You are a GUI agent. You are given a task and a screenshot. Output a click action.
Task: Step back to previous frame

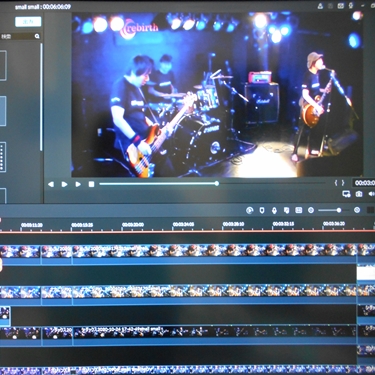[51, 184]
